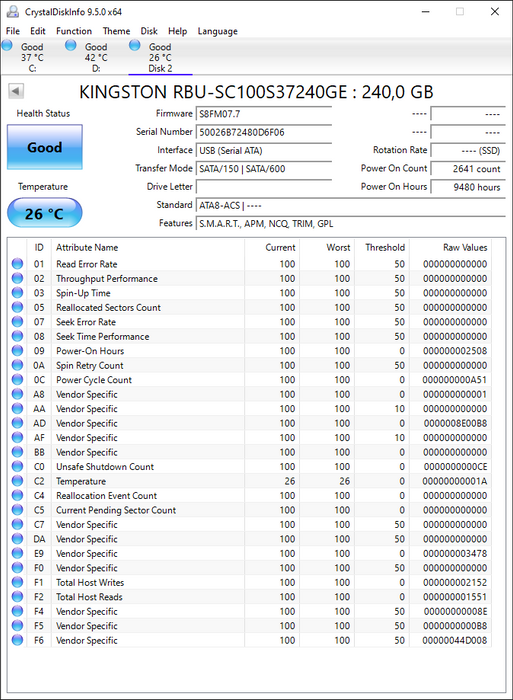513x700 pixels.
Task: Click status orb for Read Error Rate
Action: click(17, 264)
